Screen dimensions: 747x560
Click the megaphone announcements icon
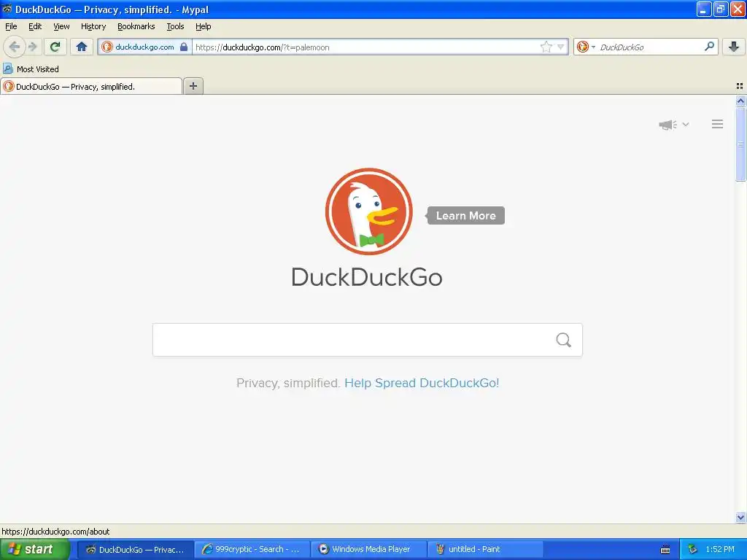pos(668,125)
